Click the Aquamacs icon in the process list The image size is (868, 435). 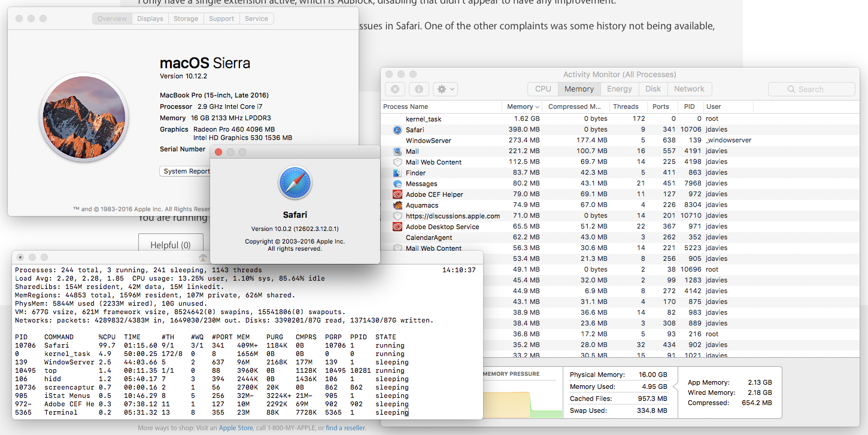397,205
